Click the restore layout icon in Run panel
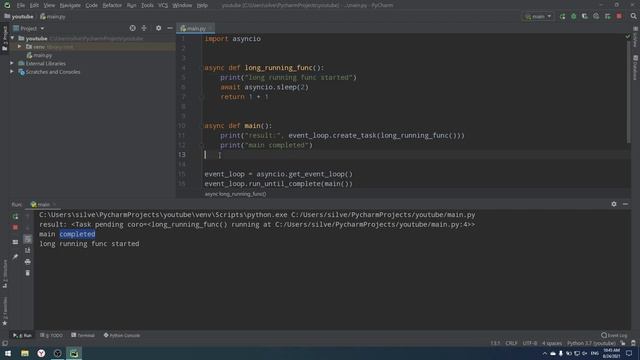Viewport: 640px width, 360px height. click(15, 242)
